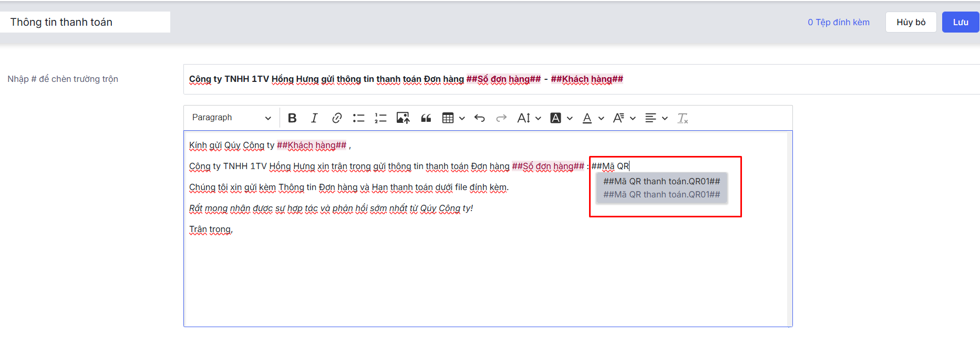Insert a block quote
Image resolution: width=980 pixels, height=356 pixels.
[x=426, y=118]
